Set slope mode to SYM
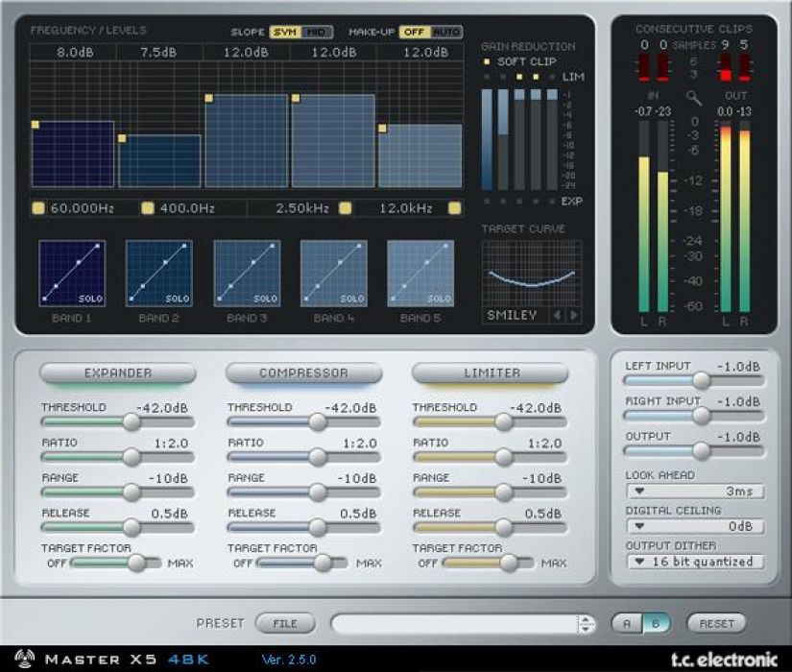 click(x=283, y=32)
